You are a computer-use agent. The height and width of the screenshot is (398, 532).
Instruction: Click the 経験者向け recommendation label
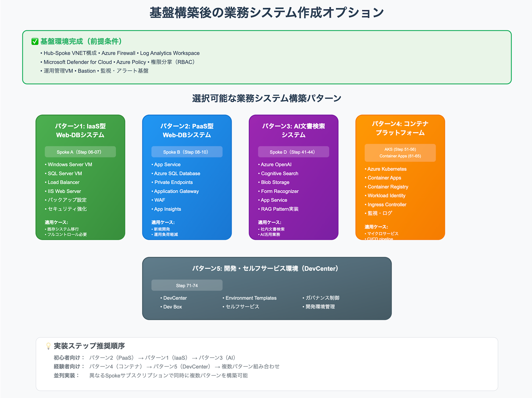pyautogui.click(x=69, y=367)
